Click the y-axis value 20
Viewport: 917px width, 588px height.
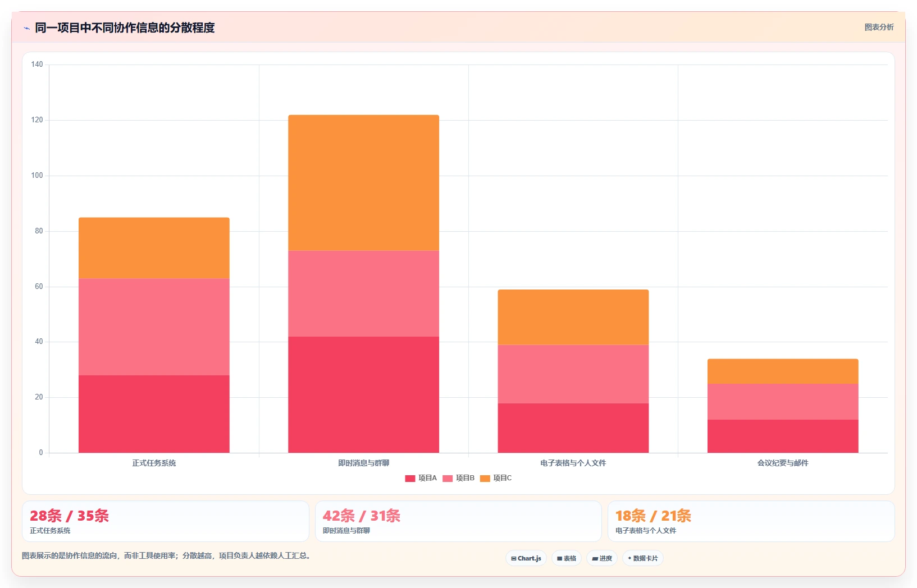pos(39,397)
